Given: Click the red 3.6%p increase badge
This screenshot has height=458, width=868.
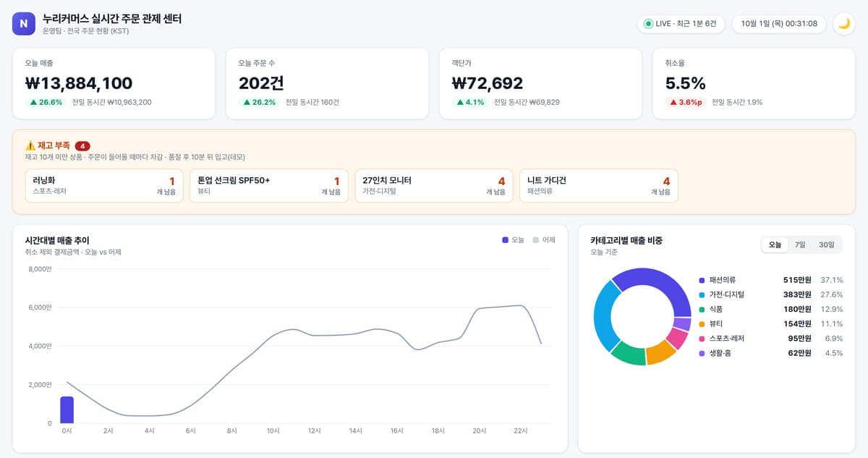Looking at the screenshot, I should pyautogui.click(x=686, y=102).
